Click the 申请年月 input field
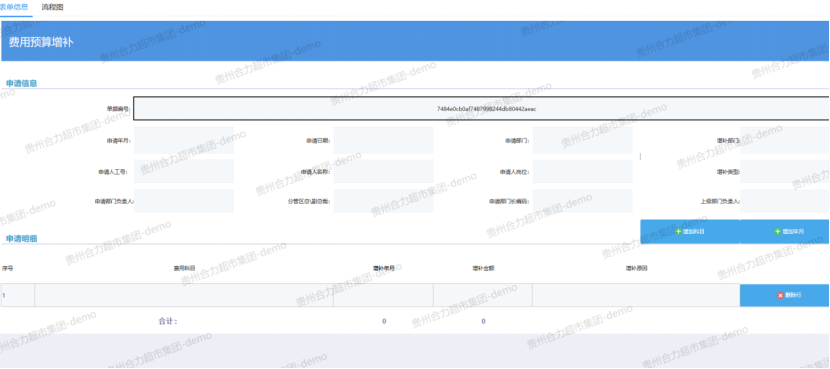 tap(184, 140)
